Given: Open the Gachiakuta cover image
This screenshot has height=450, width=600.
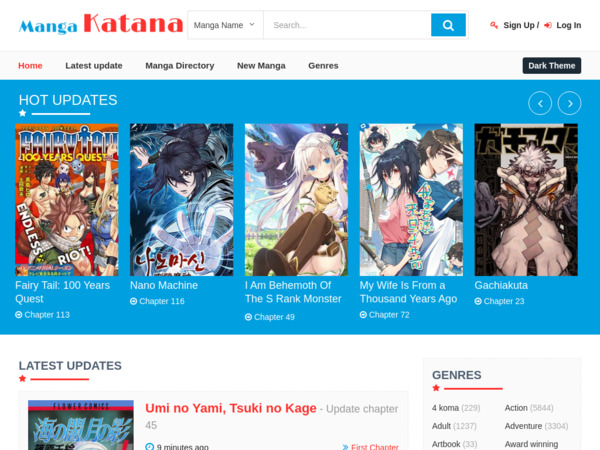Looking at the screenshot, I should point(526,199).
